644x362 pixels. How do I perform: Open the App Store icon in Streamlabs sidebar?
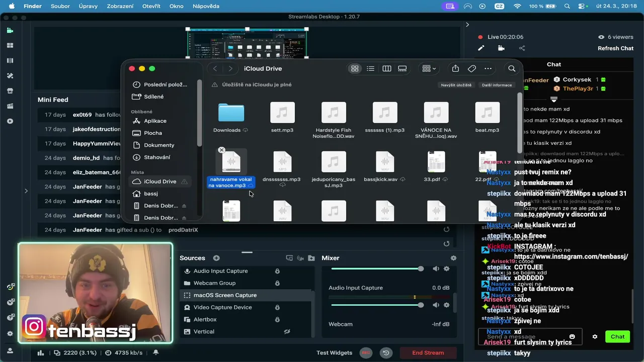10,91
